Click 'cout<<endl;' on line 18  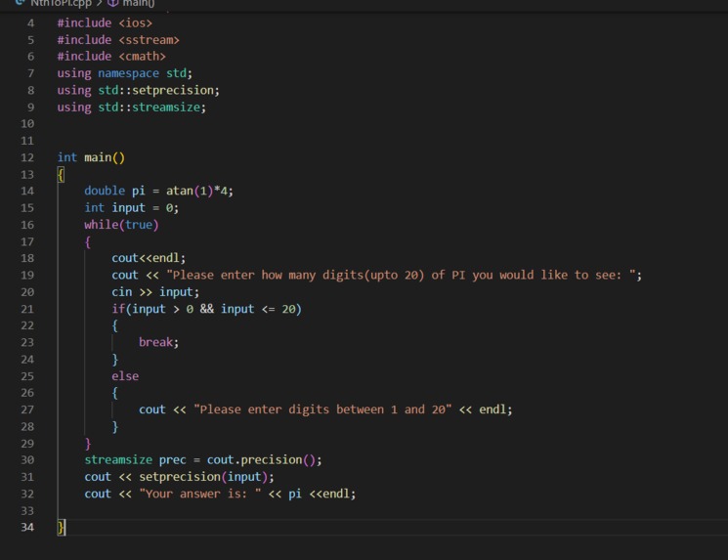click(x=149, y=258)
